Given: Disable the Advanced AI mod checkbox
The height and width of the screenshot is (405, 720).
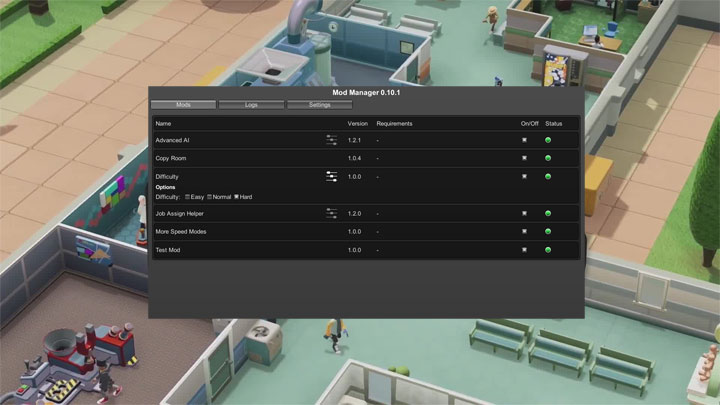Looking at the screenshot, I should point(524,140).
